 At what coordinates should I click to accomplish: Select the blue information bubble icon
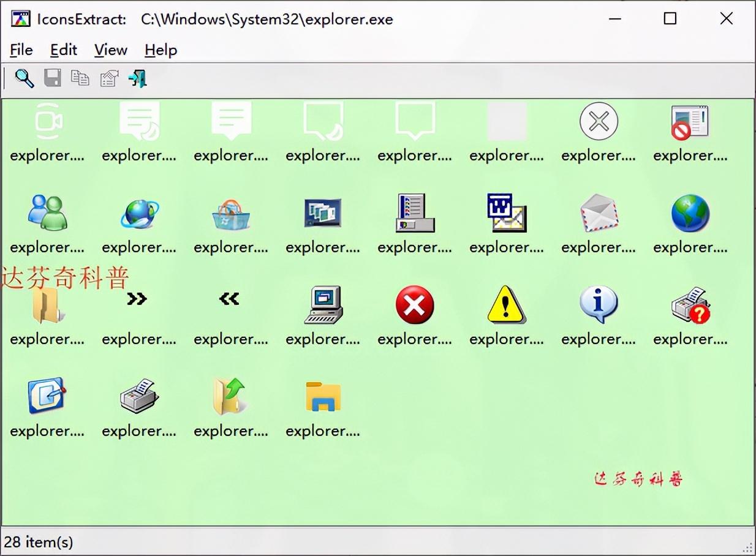tap(599, 305)
